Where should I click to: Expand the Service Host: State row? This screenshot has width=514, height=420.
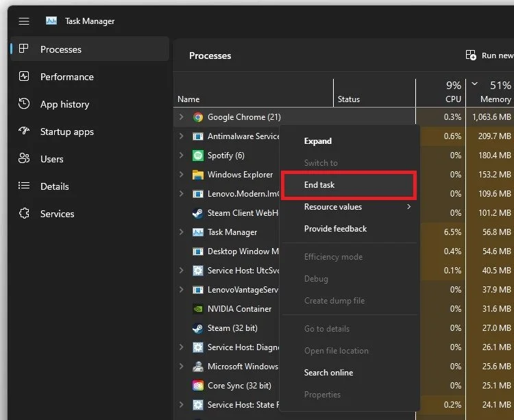(181, 405)
